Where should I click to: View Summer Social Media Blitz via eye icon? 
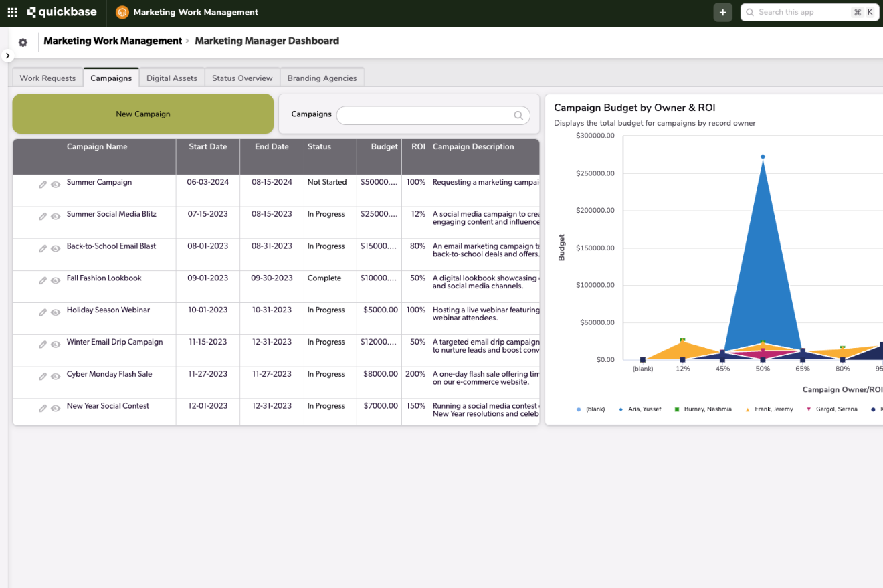(x=56, y=216)
